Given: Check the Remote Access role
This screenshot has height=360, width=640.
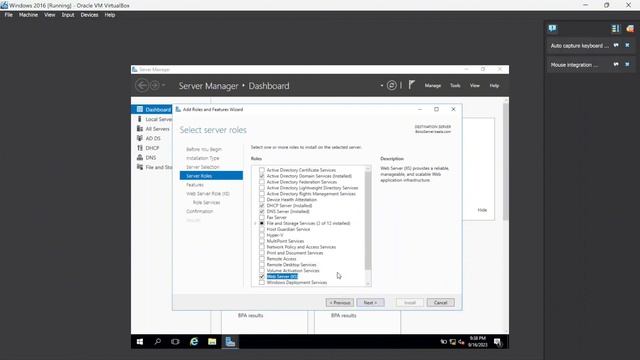Looking at the screenshot, I should point(262,259).
